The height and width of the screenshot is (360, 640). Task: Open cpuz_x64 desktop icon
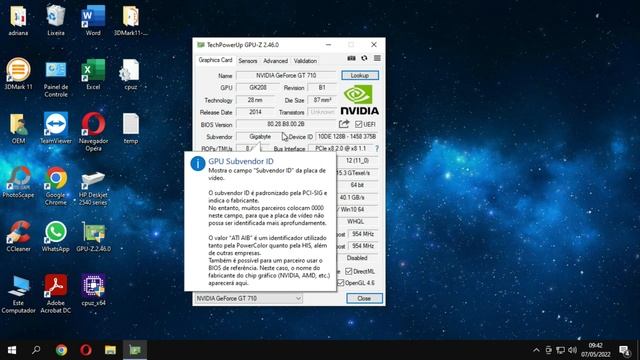coord(93,290)
